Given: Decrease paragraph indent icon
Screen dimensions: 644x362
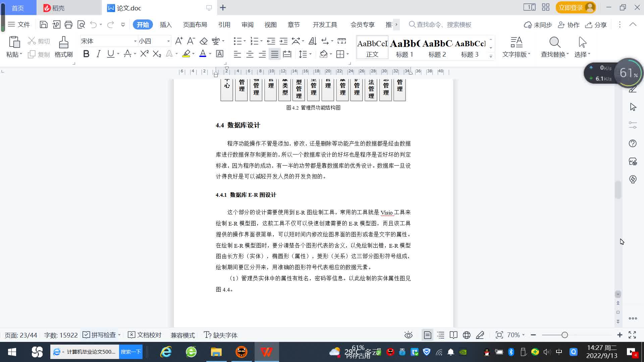Looking at the screenshot, I should (x=271, y=41).
